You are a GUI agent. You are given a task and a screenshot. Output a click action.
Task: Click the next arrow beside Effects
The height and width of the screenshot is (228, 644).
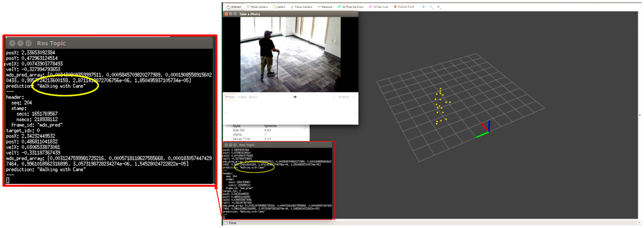click(353, 97)
